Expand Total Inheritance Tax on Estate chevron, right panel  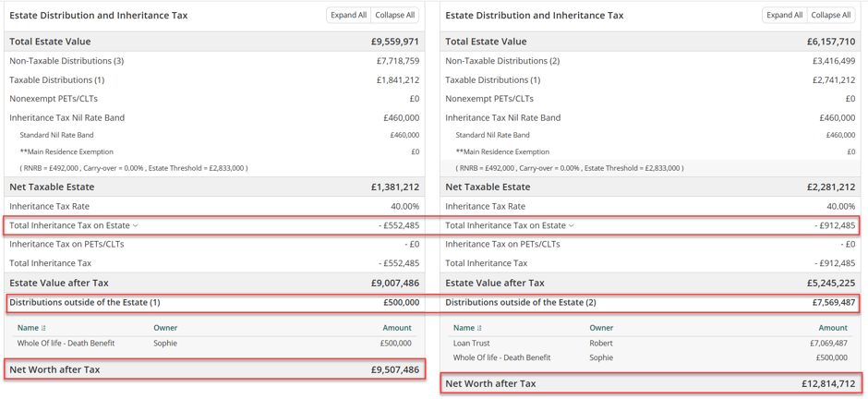tap(572, 225)
